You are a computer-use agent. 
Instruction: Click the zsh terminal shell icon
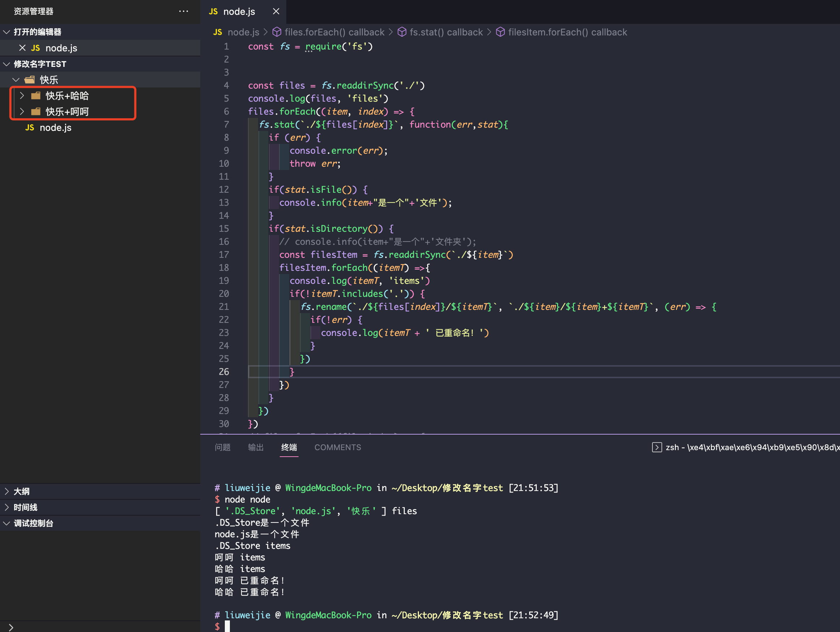pyautogui.click(x=657, y=447)
